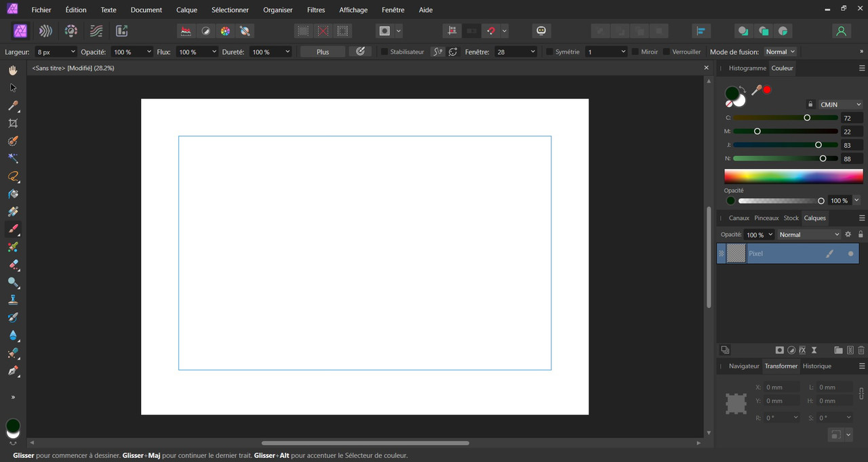This screenshot has width=868, height=462.
Task: Select the Gradient tool
Action: [x=13, y=212]
